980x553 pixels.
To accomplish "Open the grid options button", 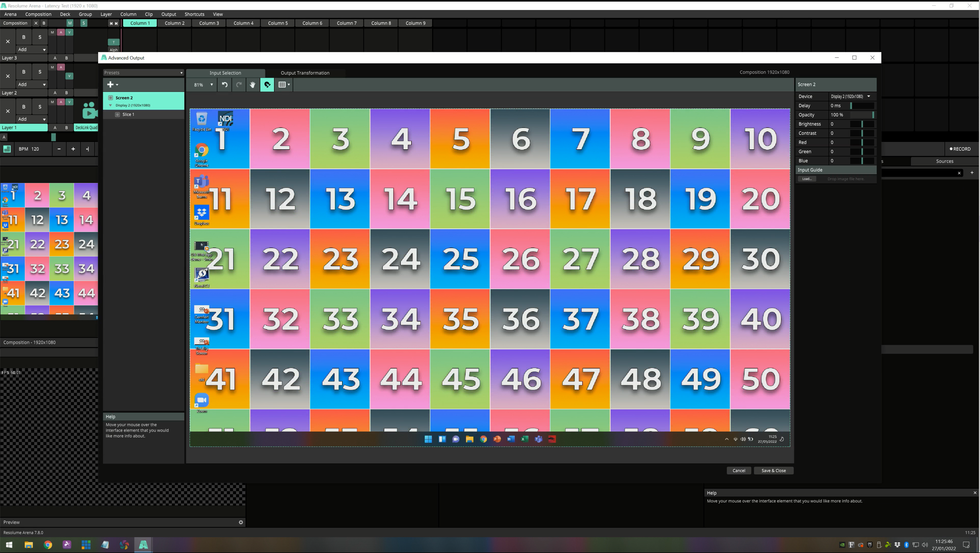I will (284, 85).
